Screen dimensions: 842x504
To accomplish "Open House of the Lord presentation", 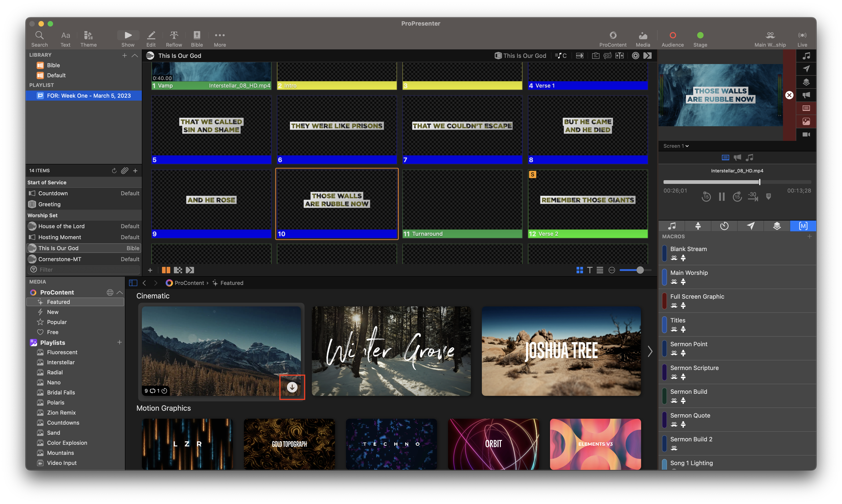I will (84, 226).
